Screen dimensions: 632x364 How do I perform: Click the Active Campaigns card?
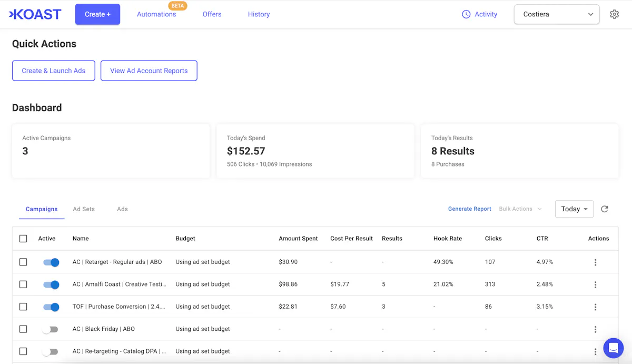click(x=111, y=151)
